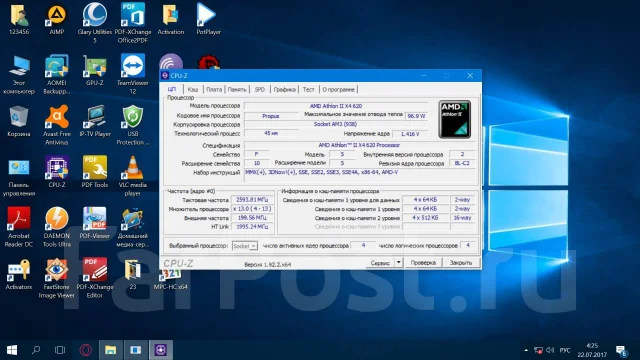Launch Opera browser from taskbar
This screenshot has width=640, height=360.
tap(85, 350)
